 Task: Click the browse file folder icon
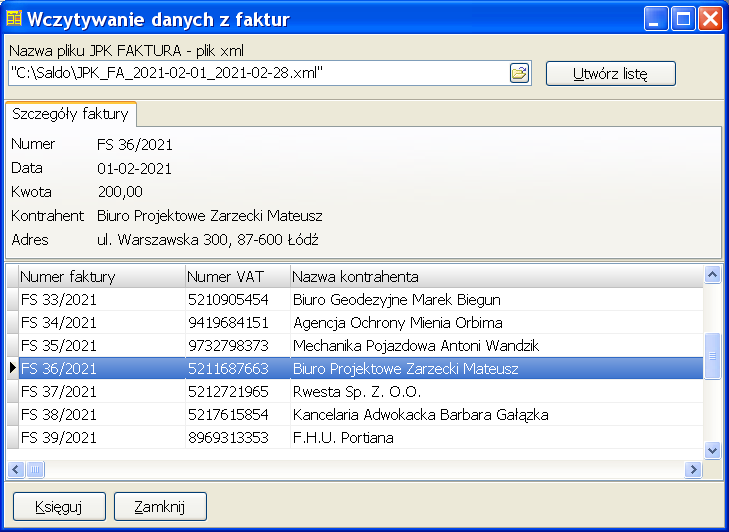(x=519, y=73)
